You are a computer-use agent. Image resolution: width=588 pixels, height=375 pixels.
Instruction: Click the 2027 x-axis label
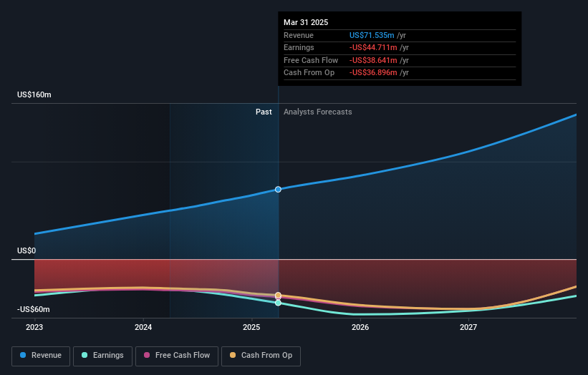point(468,328)
